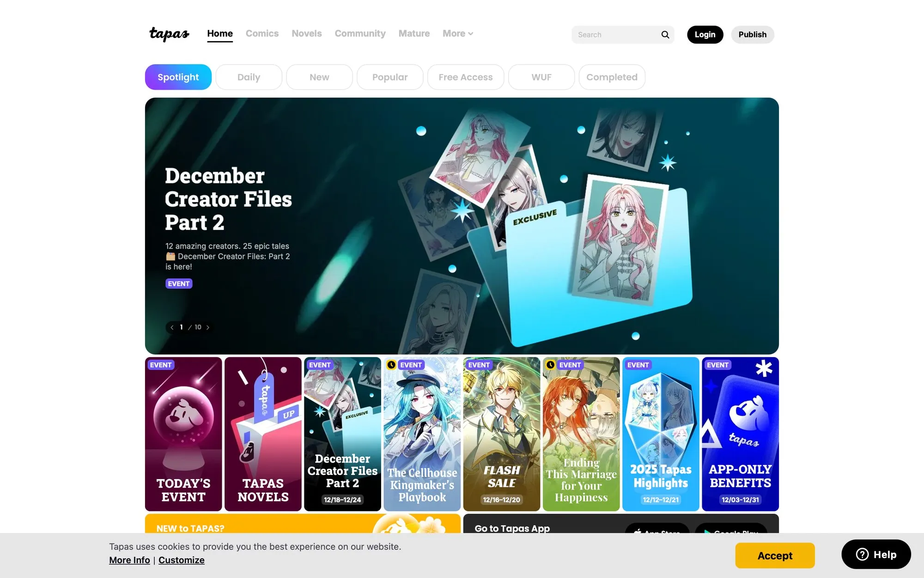Image resolution: width=924 pixels, height=578 pixels.
Task: Go back a slide with the left arrow
Action: (x=171, y=327)
